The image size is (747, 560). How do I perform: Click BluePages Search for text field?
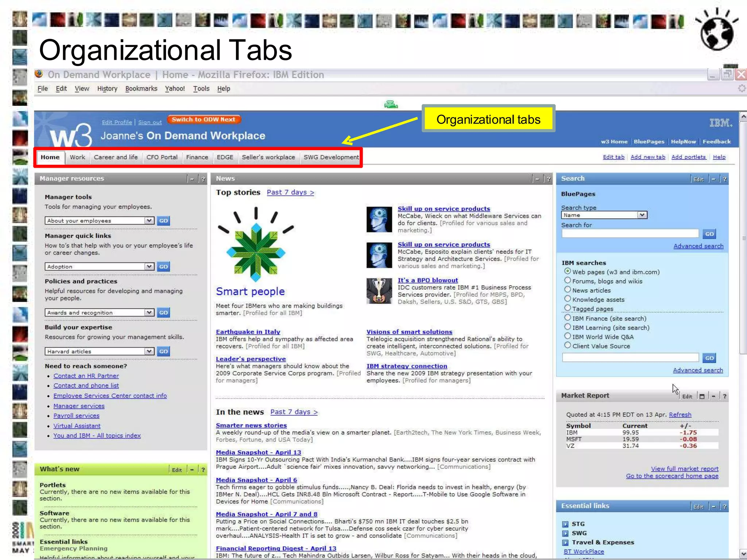tap(630, 234)
